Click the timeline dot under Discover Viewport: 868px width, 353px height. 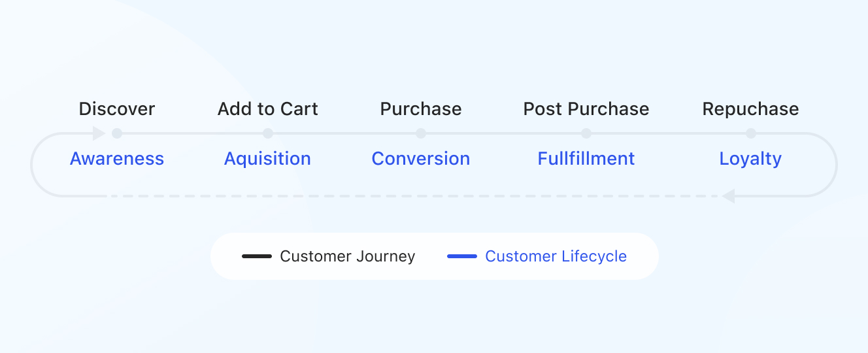point(117,133)
